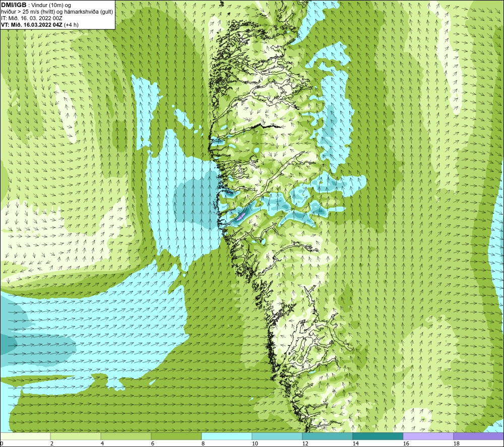This screenshot has width=504, height=447.
Task: Click the '4' scale label
Action: [x=102, y=443]
